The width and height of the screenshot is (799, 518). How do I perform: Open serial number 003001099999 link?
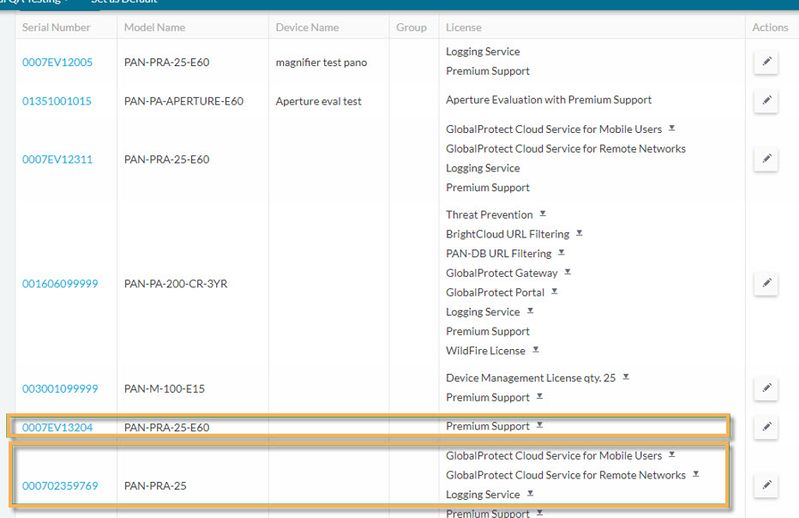(60, 389)
